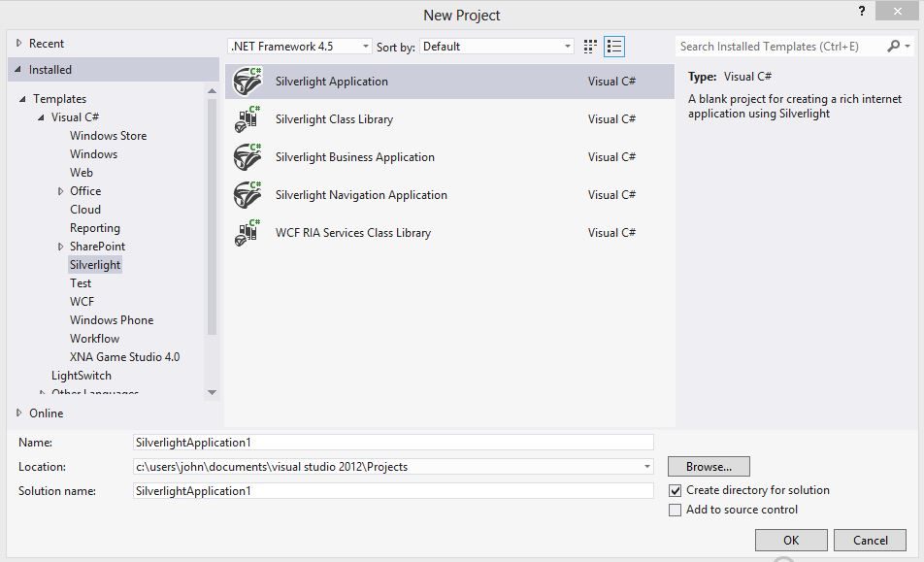Select Silverlight Navigation Application template text
The height and width of the screenshot is (562, 924).
[x=361, y=194]
